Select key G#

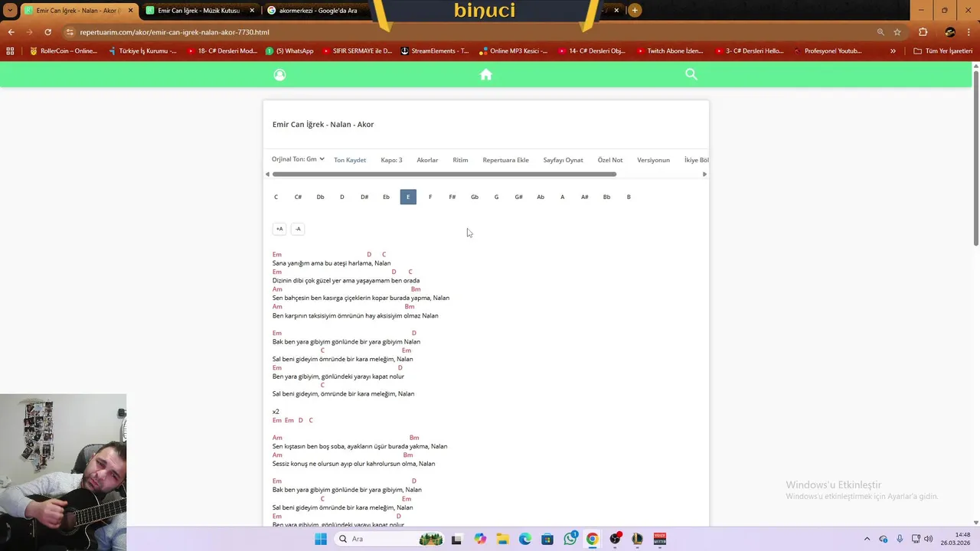pos(518,197)
